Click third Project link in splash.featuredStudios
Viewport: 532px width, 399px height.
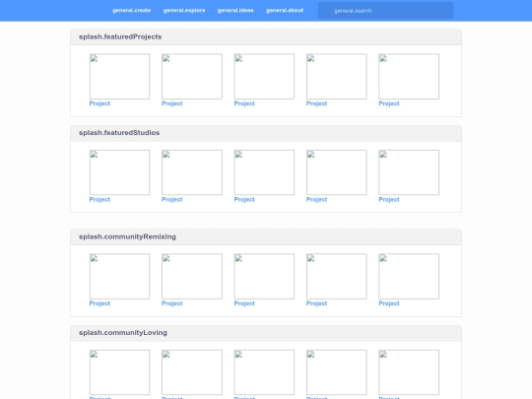tap(244, 199)
